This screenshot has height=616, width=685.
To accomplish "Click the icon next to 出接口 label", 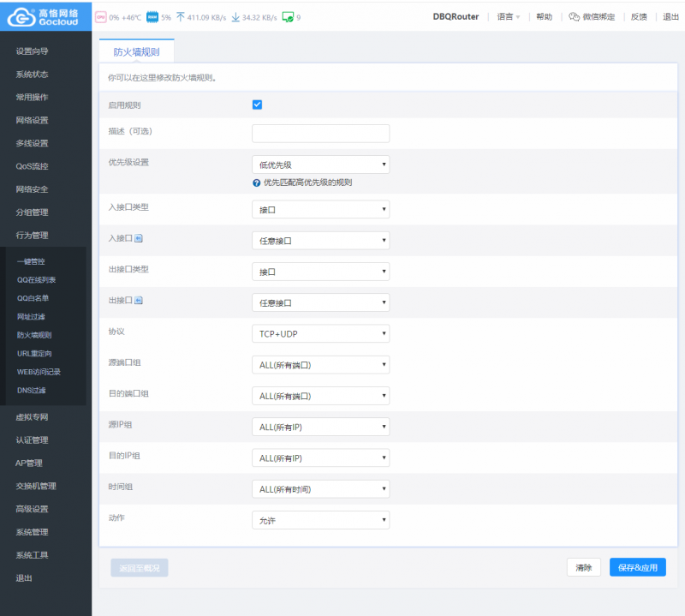I will (139, 301).
